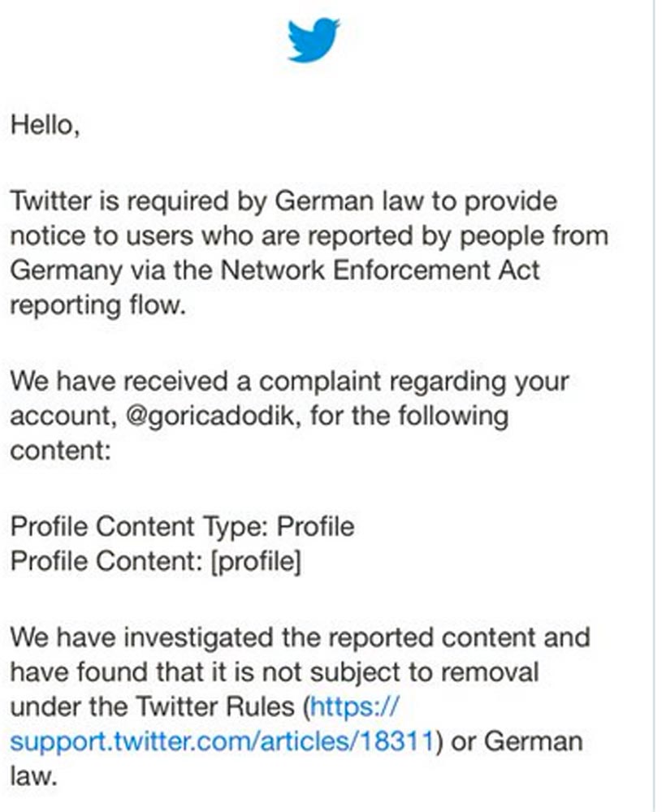662x812 pixels.
Task: Click the "Twitter Rules" words before the link
Action: [214, 706]
